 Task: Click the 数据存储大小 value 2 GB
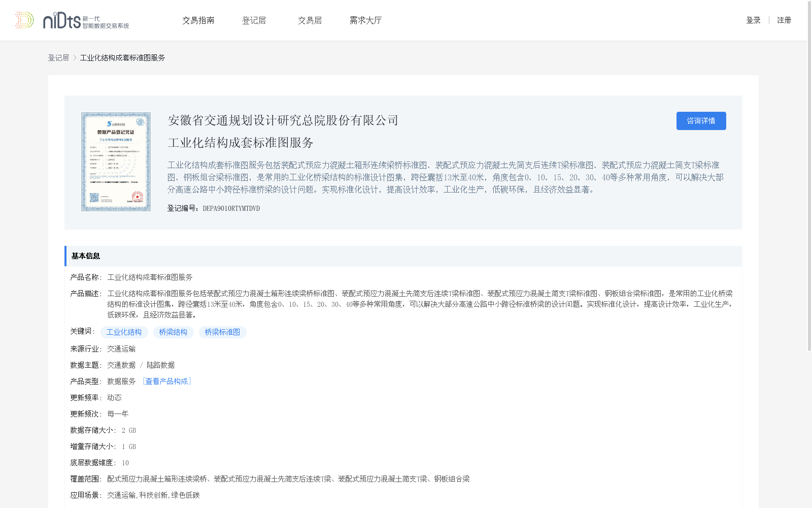(x=129, y=430)
